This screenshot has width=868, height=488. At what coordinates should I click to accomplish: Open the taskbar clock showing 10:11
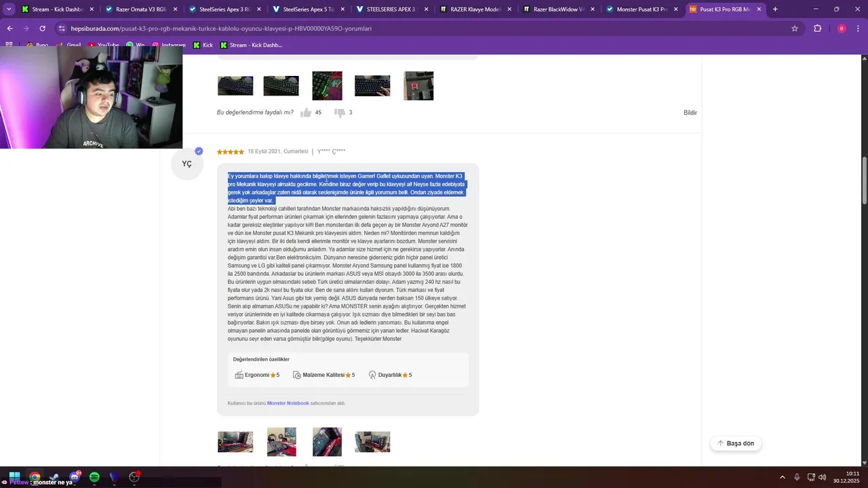point(847,477)
